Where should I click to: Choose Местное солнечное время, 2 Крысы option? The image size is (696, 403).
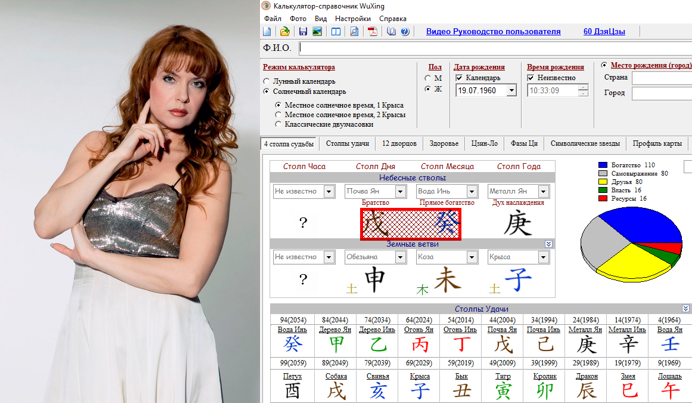pos(278,115)
